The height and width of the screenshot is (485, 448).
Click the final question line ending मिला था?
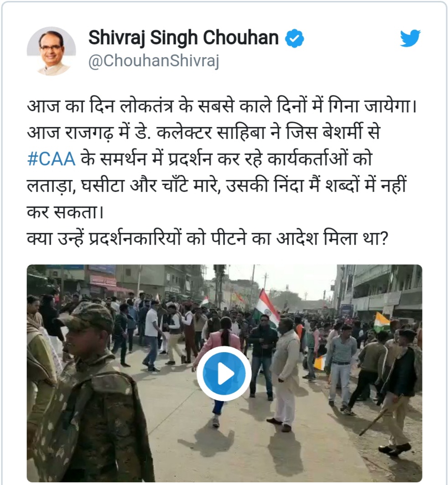(207, 239)
